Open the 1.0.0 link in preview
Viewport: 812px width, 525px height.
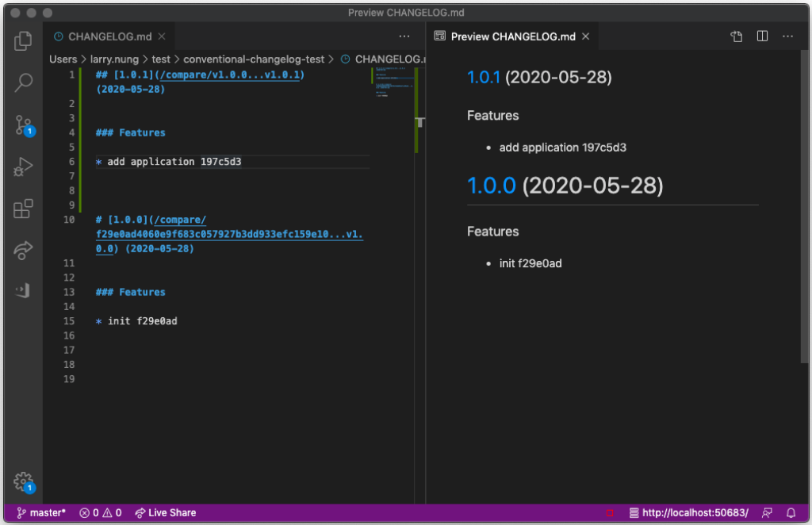492,186
